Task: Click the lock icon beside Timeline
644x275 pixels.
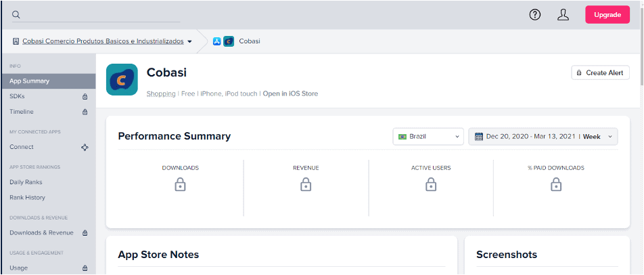Action: tap(85, 112)
